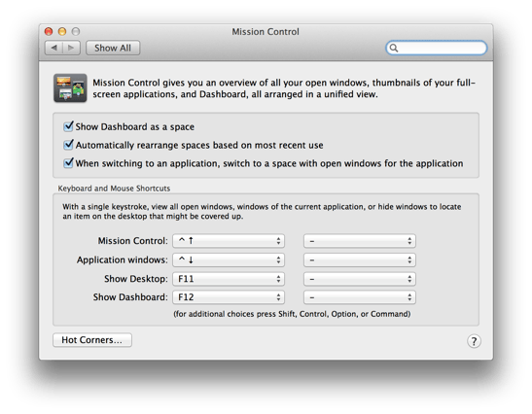
Task: Click the Show Dashboard: label
Action: 130,297
